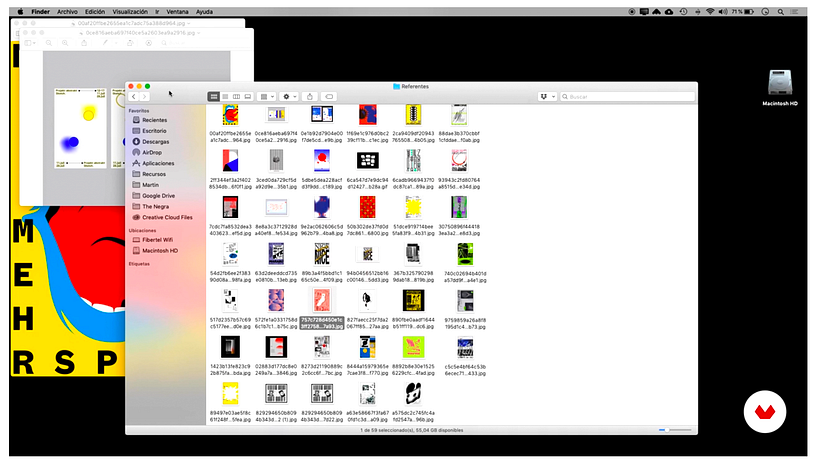Open the Ayuda menu
Viewport: 820px width, 463px height.
tap(204, 12)
